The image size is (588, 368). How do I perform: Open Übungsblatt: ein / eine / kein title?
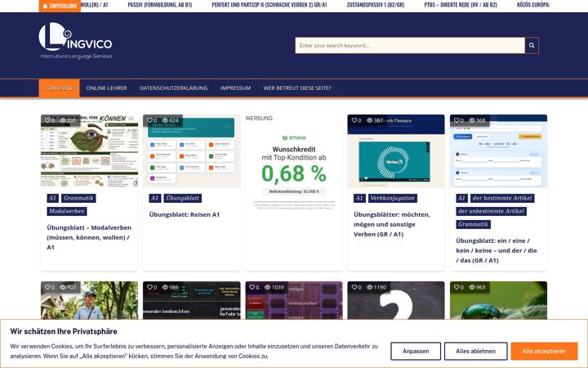[x=497, y=250]
